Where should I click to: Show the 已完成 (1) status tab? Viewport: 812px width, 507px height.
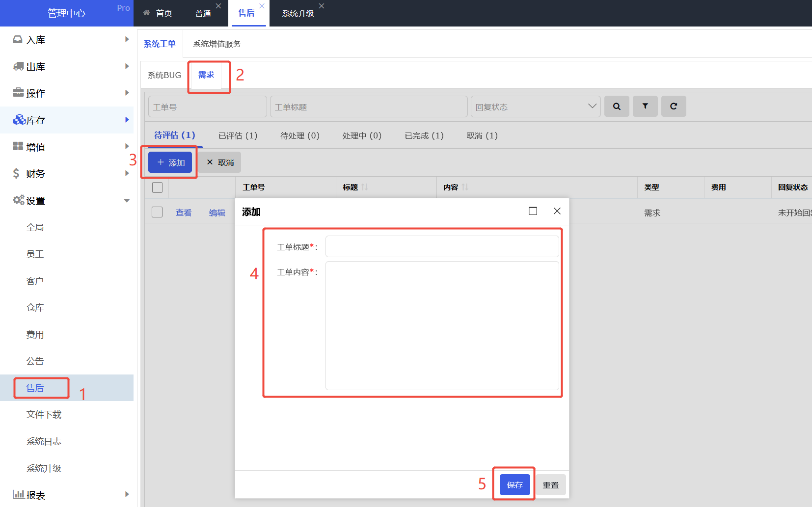pos(424,135)
